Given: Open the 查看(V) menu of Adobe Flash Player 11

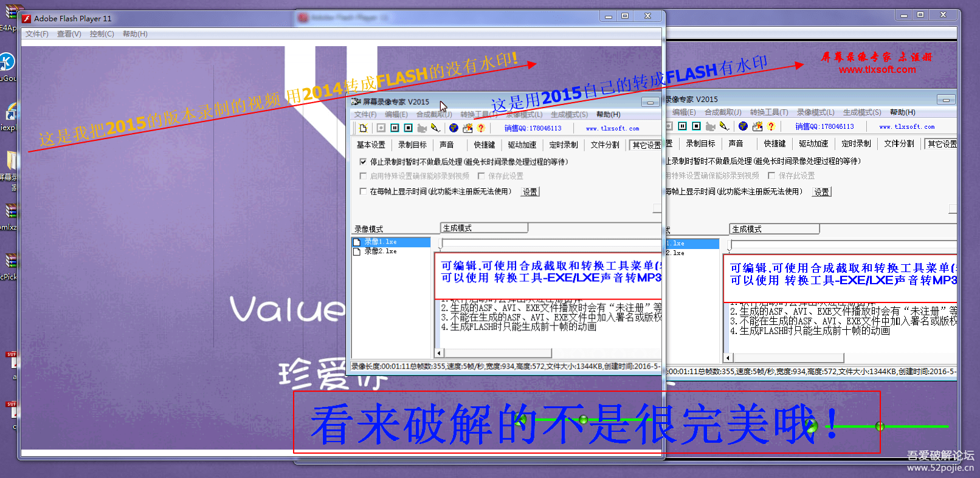Looking at the screenshot, I should click(69, 34).
